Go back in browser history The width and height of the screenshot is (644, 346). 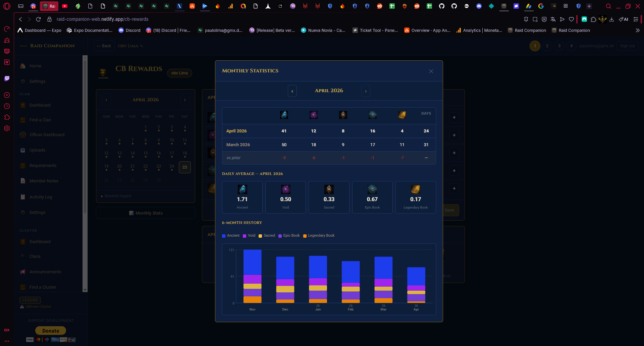pos(21,19)
